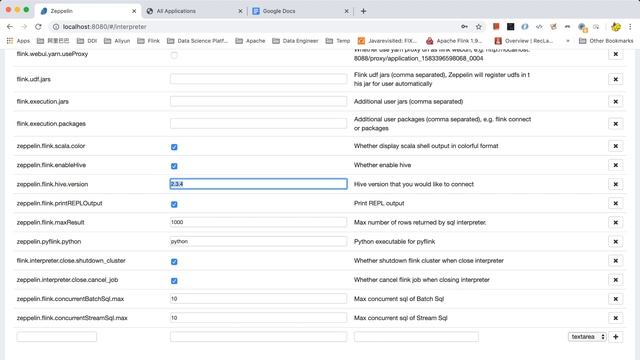Click the flink.execution.packages value field
This screenshot has height=360, width=640.
click(x=258, y=123)
